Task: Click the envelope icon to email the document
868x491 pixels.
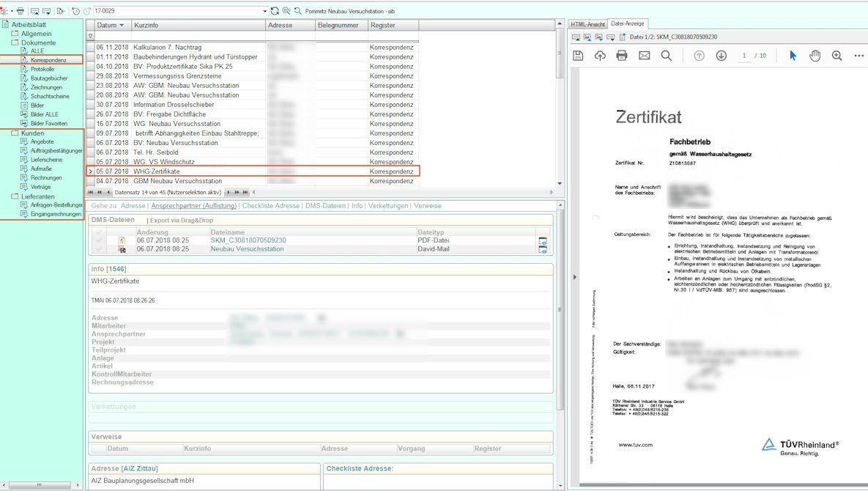Action: tap(644, 56)
